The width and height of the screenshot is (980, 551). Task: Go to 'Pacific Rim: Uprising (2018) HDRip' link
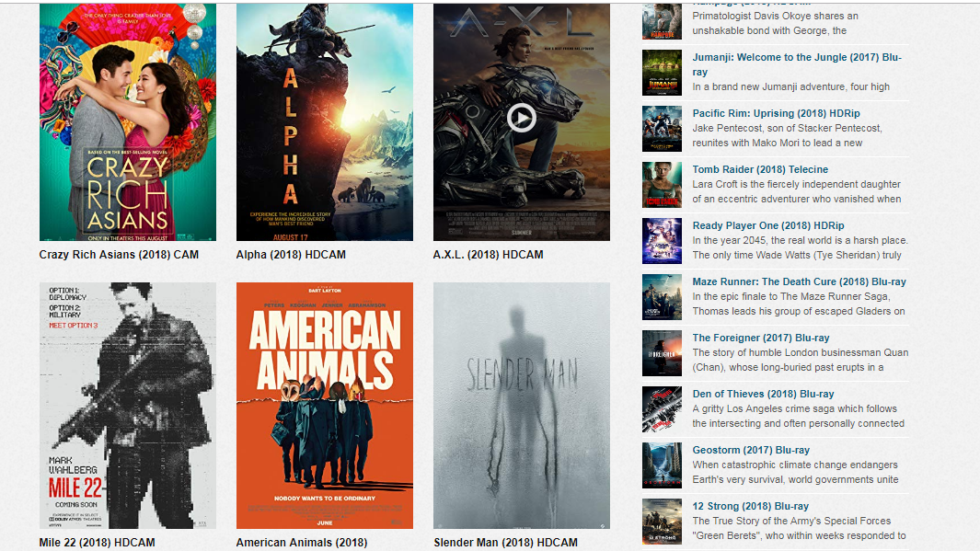[777, 113]
